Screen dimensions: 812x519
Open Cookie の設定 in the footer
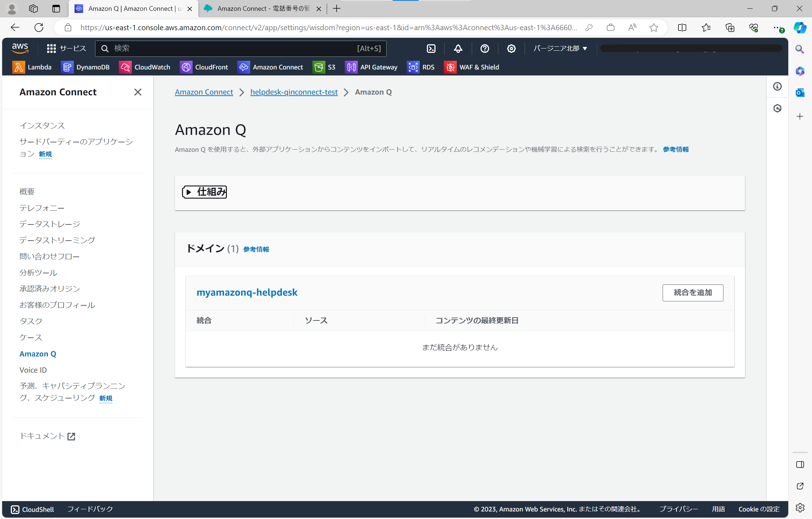pos(759,509)
